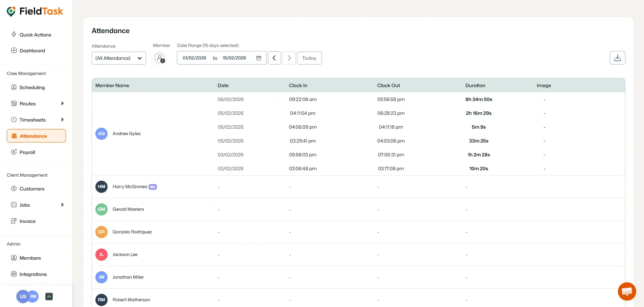Click Robert Matherson RM avatar
The width and height of the screenshot is (644, 307).
click(x=101, y=300)
